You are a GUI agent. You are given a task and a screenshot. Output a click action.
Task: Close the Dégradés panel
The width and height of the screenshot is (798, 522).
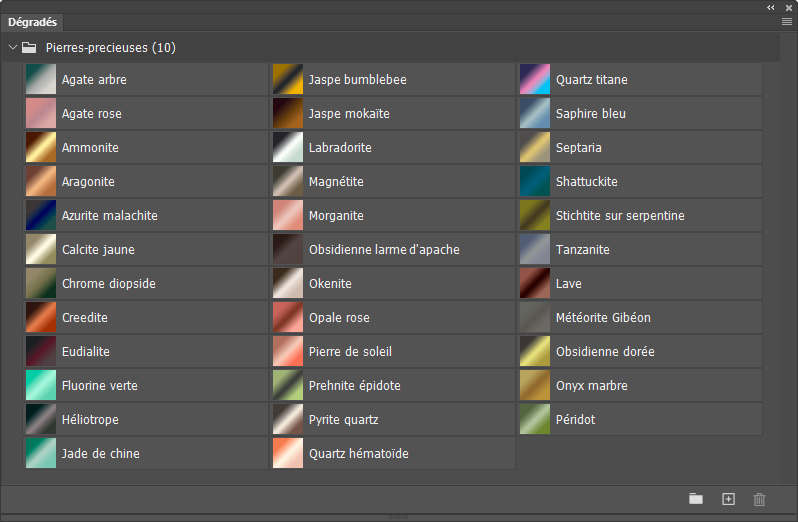pos(789,7)
